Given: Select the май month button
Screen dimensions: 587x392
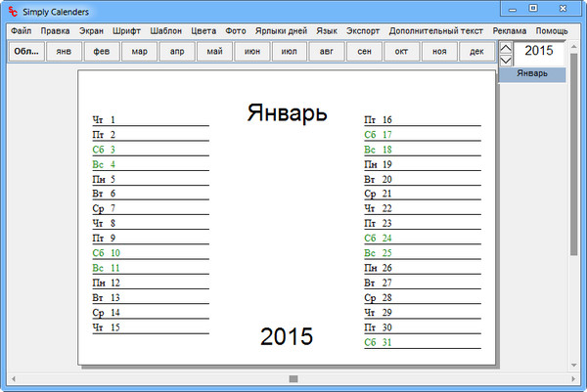Looking at the screenshot, I should point(214,52).
